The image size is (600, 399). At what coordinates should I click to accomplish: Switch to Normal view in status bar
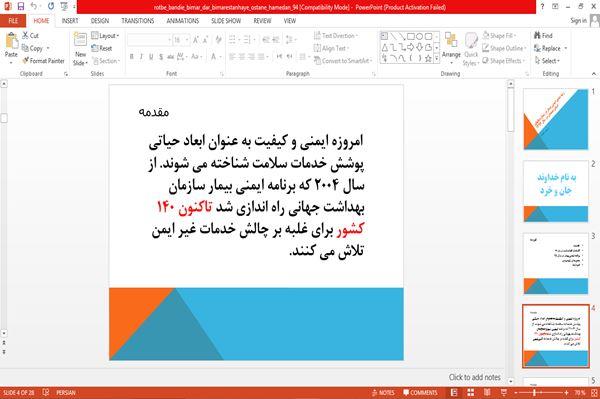[x=454, y=393]
